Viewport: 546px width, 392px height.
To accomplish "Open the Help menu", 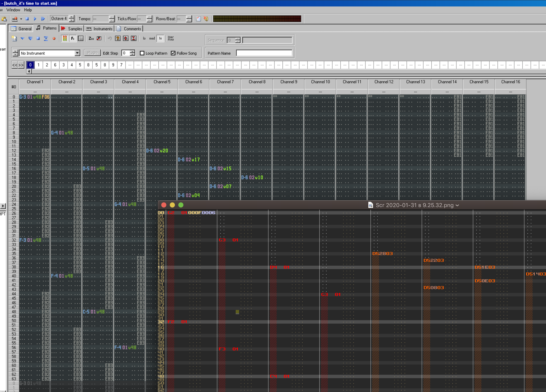I will 28,10.
